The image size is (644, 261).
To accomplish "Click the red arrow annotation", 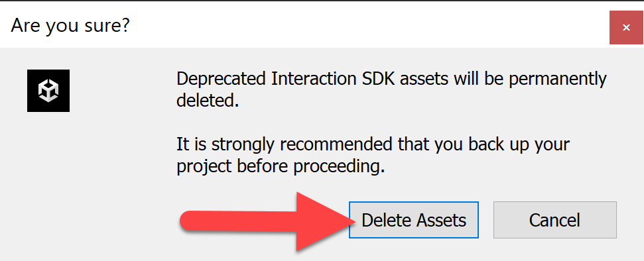I will [x=267, y=221].
